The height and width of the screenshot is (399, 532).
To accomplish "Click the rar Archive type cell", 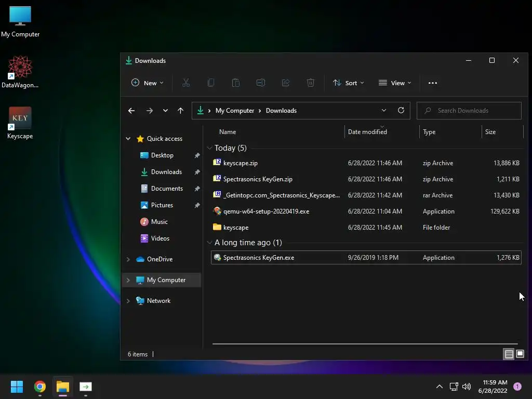I will point(437,195).
